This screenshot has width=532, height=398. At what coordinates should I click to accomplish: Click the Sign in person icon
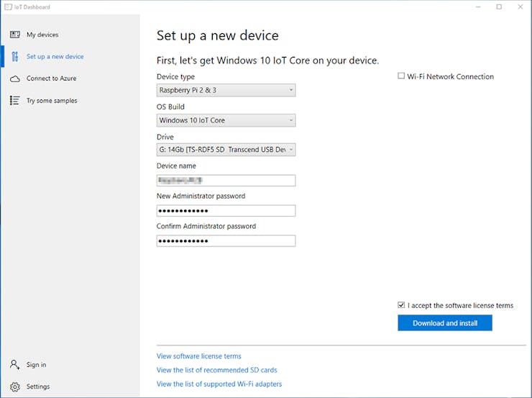pos(15,365)
